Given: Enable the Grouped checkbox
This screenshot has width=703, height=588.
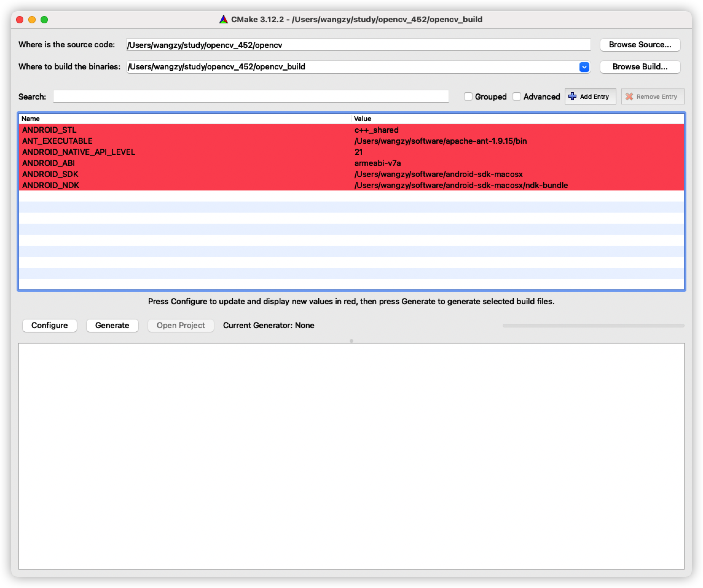Looking at the screenshot, I should [x=468, y=96].
